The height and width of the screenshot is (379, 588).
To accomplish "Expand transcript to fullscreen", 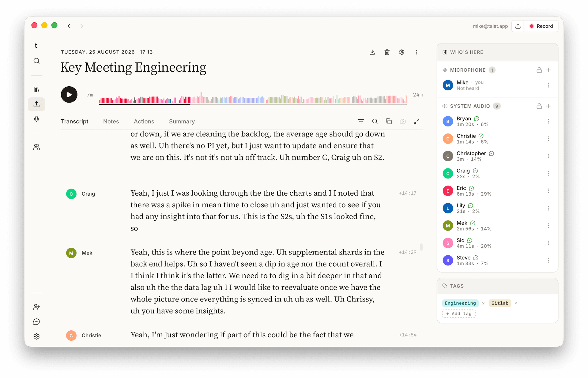I will [x=417, y=122].
